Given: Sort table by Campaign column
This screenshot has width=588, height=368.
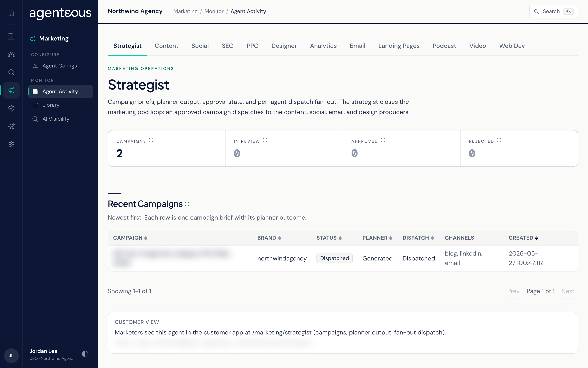Looking at the screenshot, I should pos(130,238).
